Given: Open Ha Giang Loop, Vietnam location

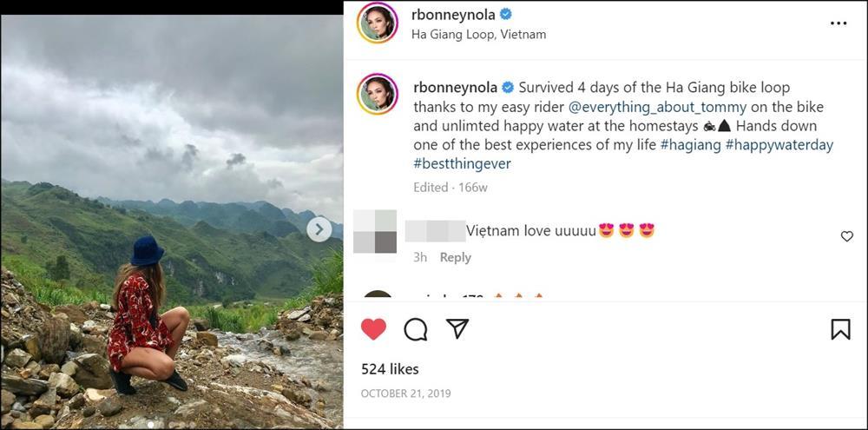Looking at the screenshot, I should click(x=478, y=35).
